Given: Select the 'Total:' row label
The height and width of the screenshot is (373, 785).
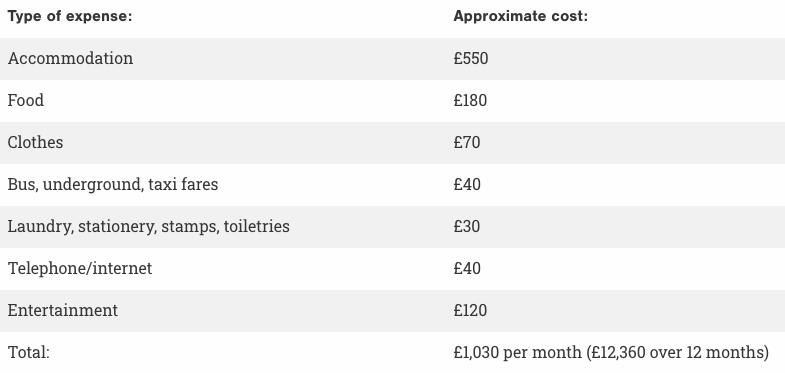Looking at the screenshot, I should pos(29,352).
